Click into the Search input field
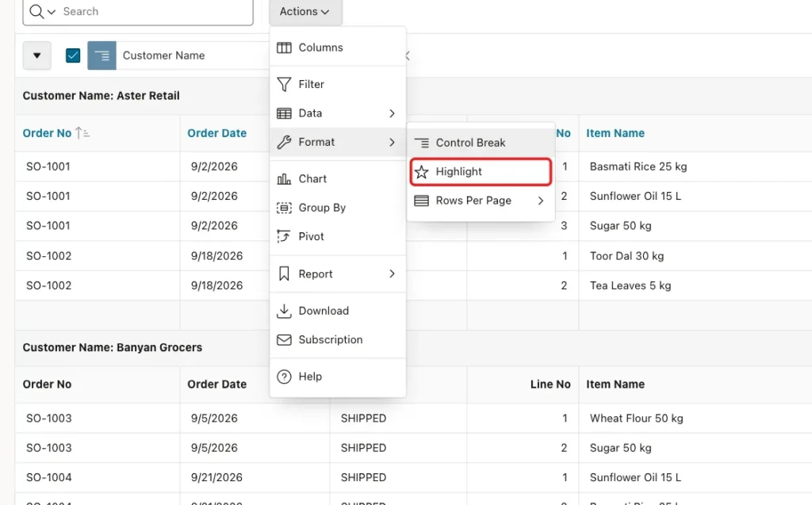 tap(155, 11)
